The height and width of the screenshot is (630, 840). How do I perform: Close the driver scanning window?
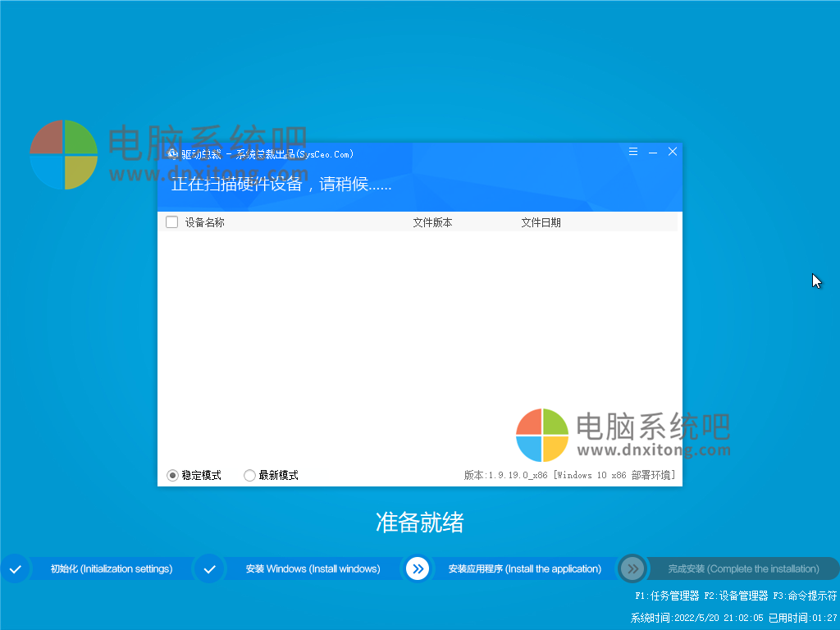point(673,152)
